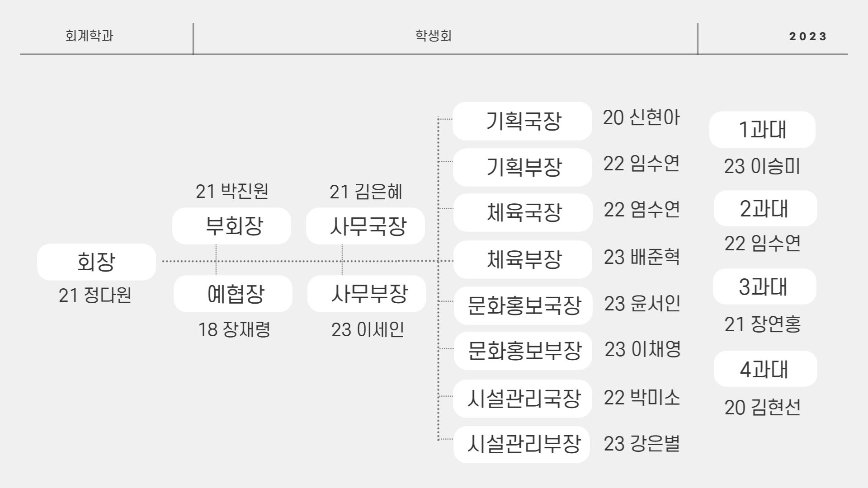Select the 회계학과 header label
This screenshot has width=868, height=488.
tap(89, 36)
